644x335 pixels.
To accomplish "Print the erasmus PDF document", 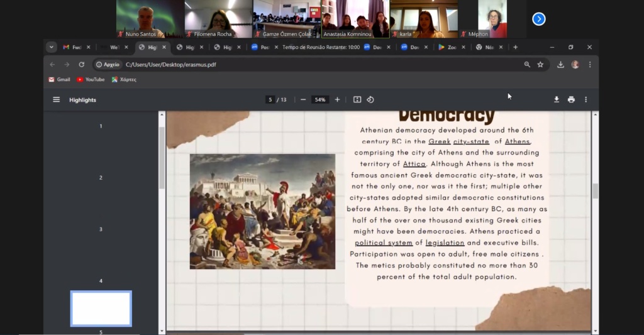I will (571, 99).
